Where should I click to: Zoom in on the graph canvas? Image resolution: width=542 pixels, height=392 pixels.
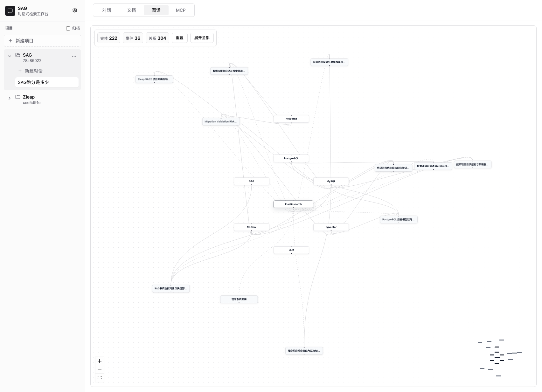pos(100,361)
